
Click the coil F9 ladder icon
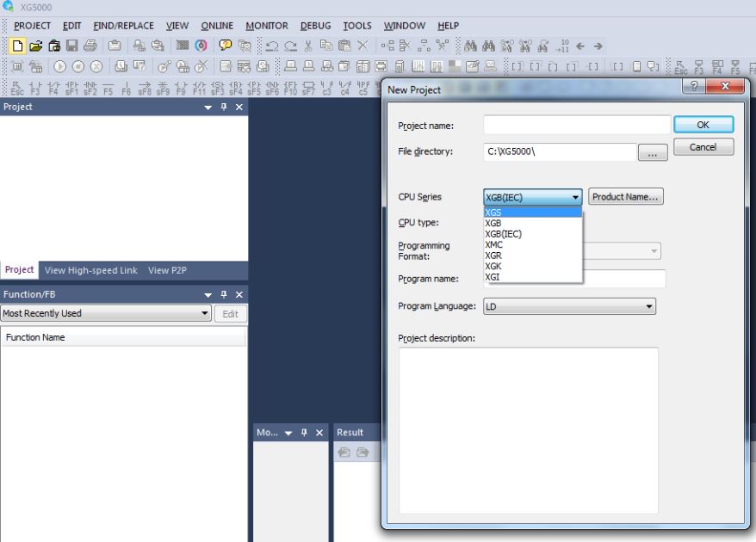(x=181, y=88)
